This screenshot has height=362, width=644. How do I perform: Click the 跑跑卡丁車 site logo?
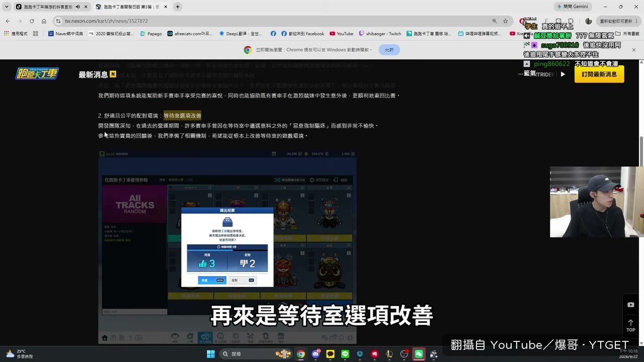coord(37,74)
